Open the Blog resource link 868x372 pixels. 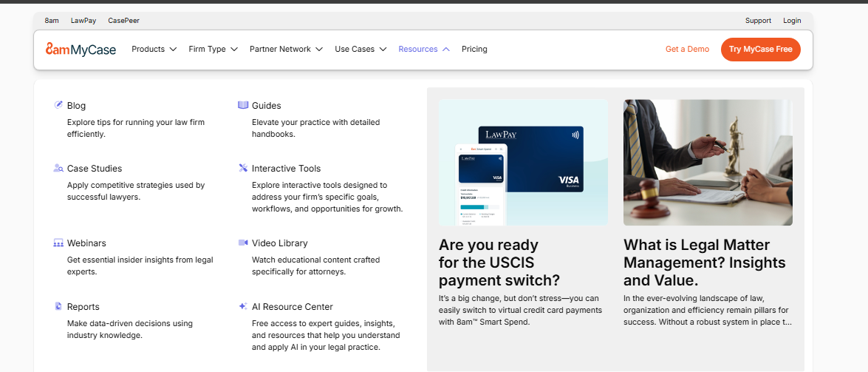point(76,105)
